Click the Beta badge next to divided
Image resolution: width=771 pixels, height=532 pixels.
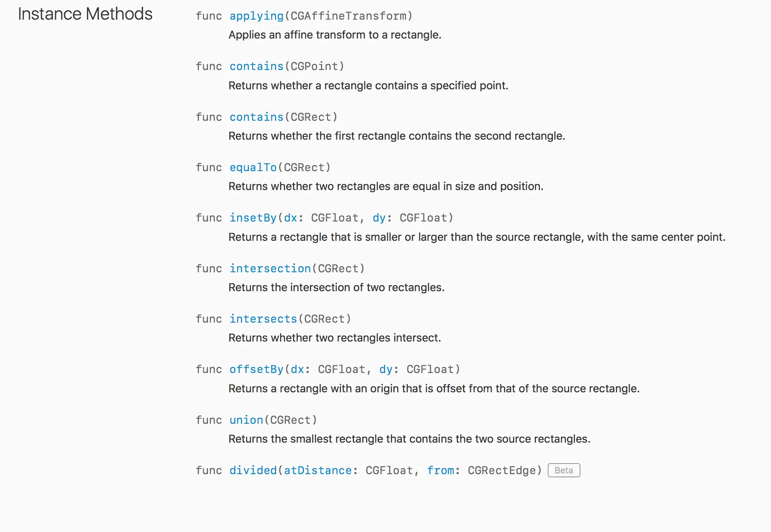point(563,470)
